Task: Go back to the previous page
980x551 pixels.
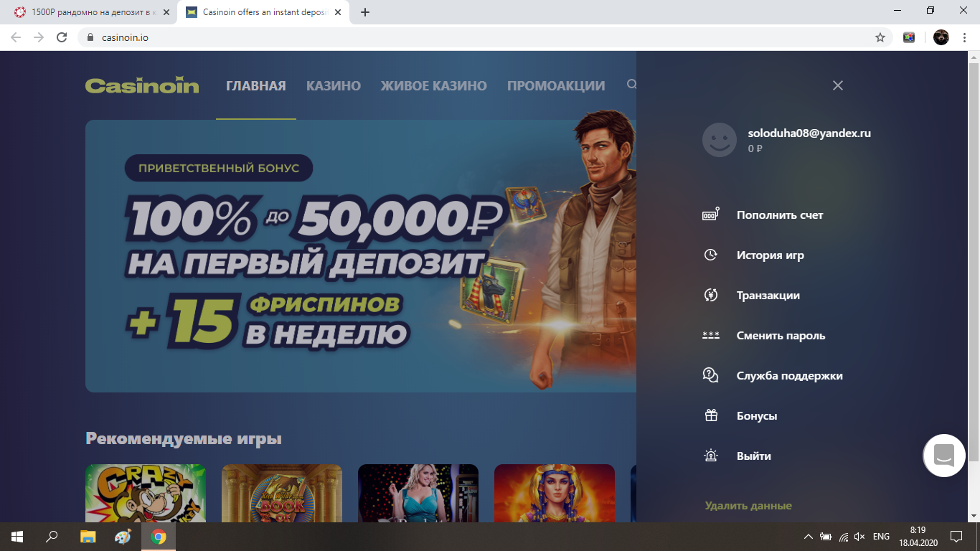Action: (x=16, y=37)
